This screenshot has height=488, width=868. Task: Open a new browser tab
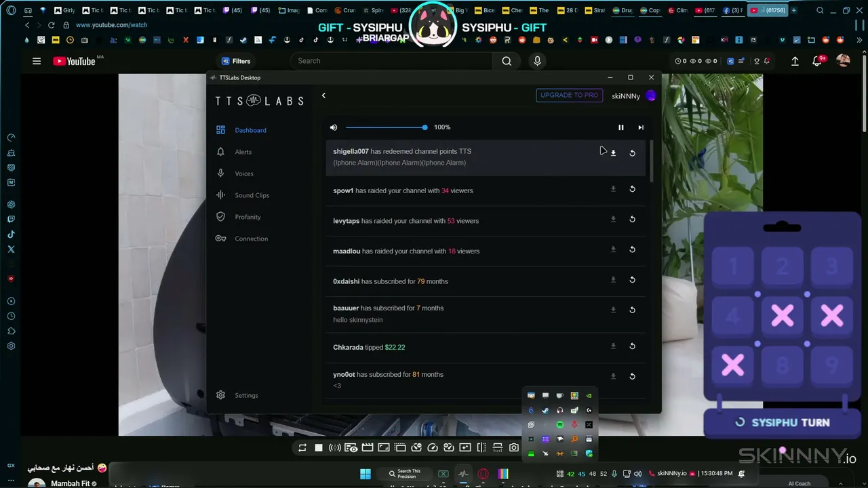(x=794, y=10)
